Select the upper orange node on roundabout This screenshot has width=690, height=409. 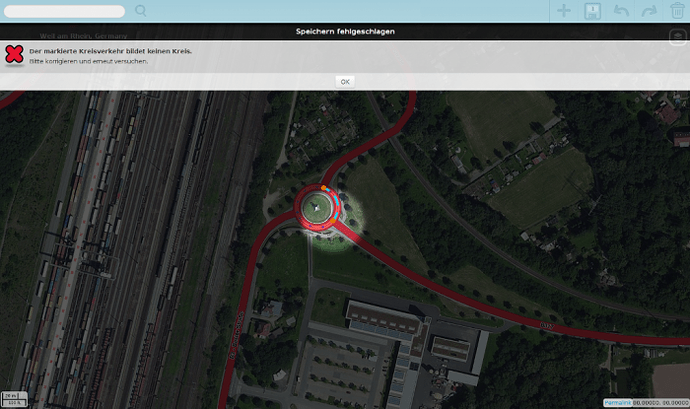click(325, 188)
